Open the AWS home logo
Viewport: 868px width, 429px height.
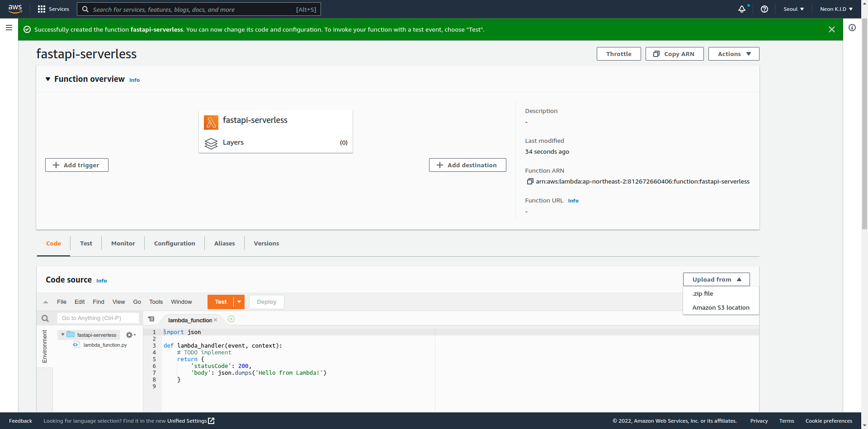click(15, 9)
